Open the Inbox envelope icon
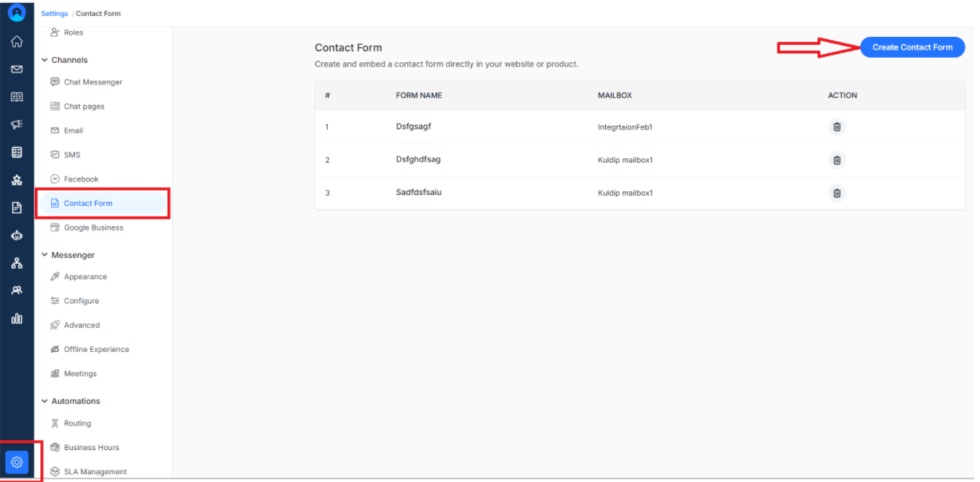Screen dimensions: 980x482 tap(17, 69)
